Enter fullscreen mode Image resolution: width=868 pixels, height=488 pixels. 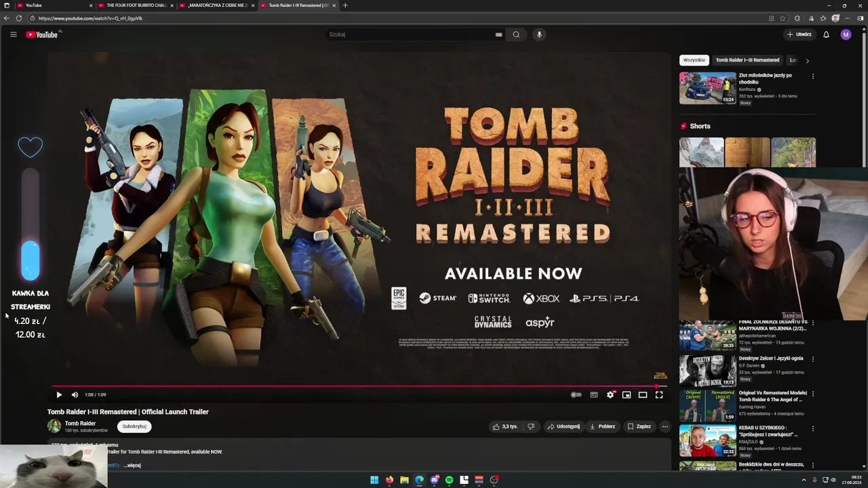659,394
